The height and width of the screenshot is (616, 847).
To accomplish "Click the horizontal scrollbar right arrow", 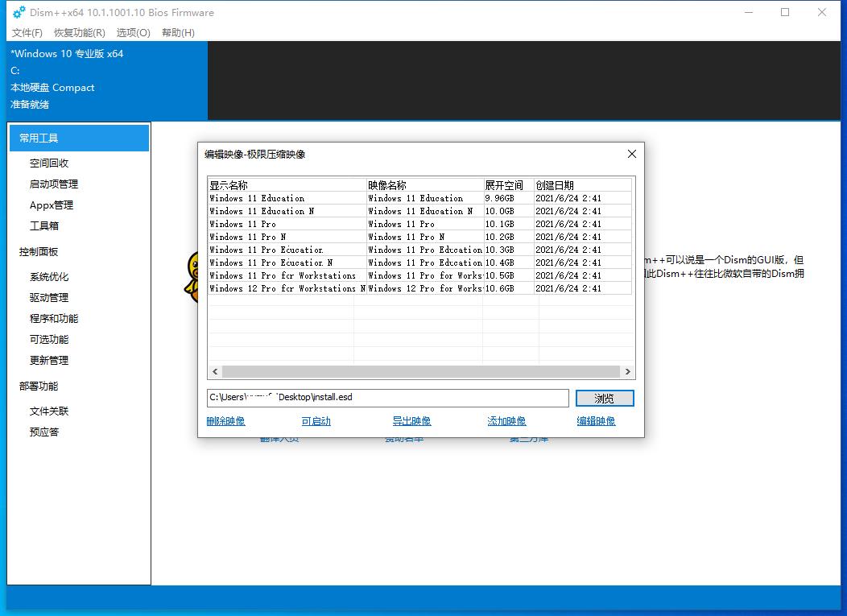I will tap(629, 371).
